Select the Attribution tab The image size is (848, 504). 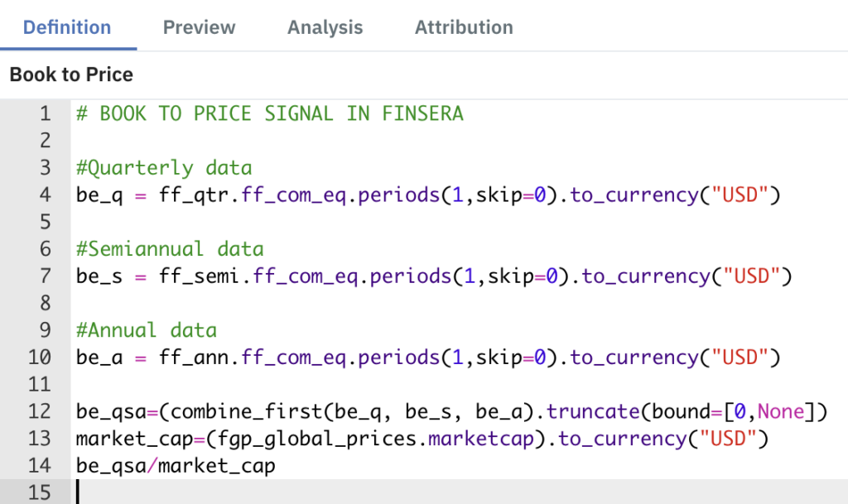pyautogui.click(x=464, y=27)
